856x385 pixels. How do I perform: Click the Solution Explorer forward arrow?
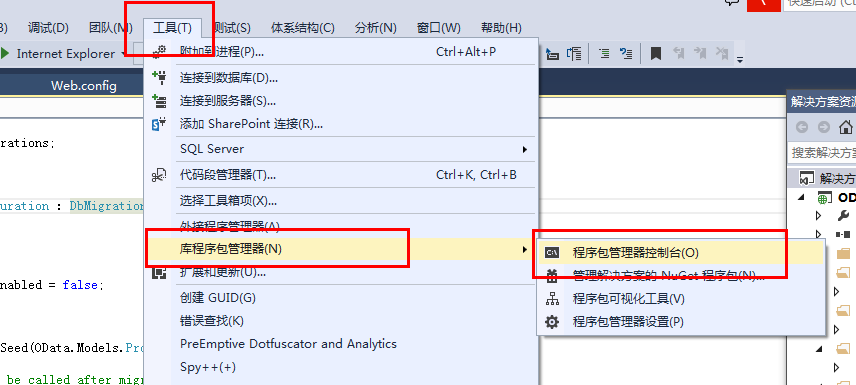pyautogui.click(x=823, y=128)
